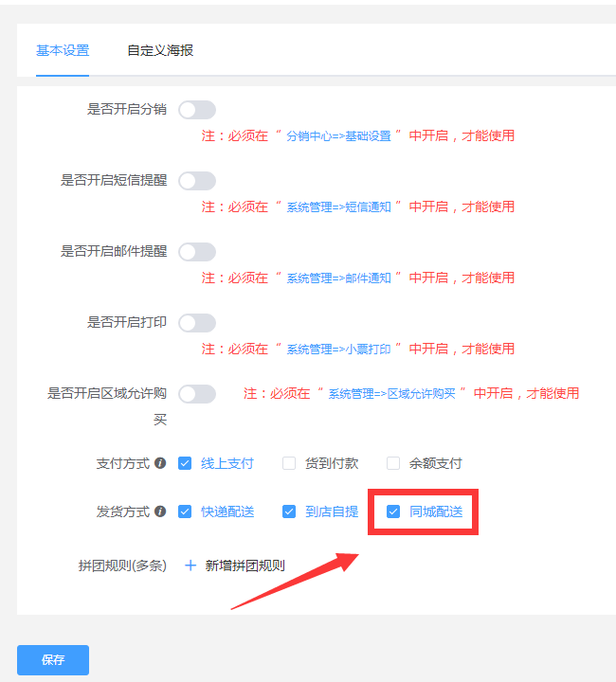Open the 系统管理=>短信通知 link
The height and width of the screenshot is (682, 616).
338,207
